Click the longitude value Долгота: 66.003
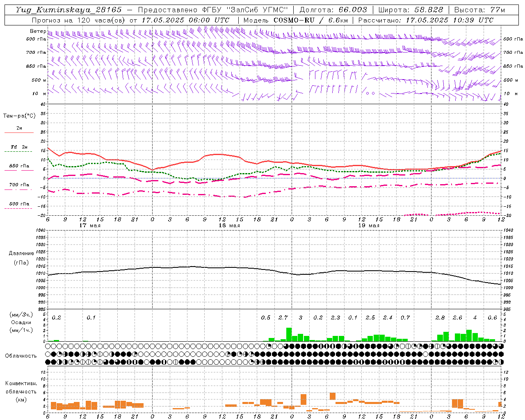This screenshot has height=420, width=525. pos(333,10)
